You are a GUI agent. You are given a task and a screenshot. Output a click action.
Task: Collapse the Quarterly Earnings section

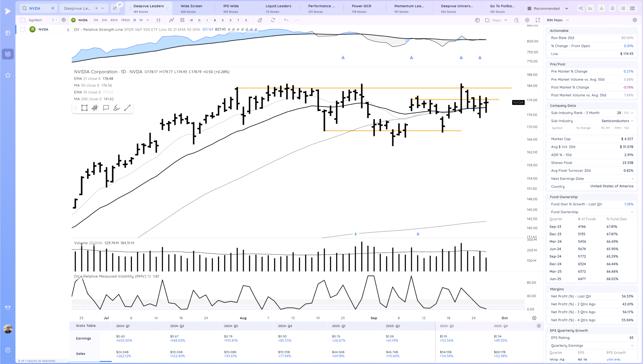pos(632,345)
